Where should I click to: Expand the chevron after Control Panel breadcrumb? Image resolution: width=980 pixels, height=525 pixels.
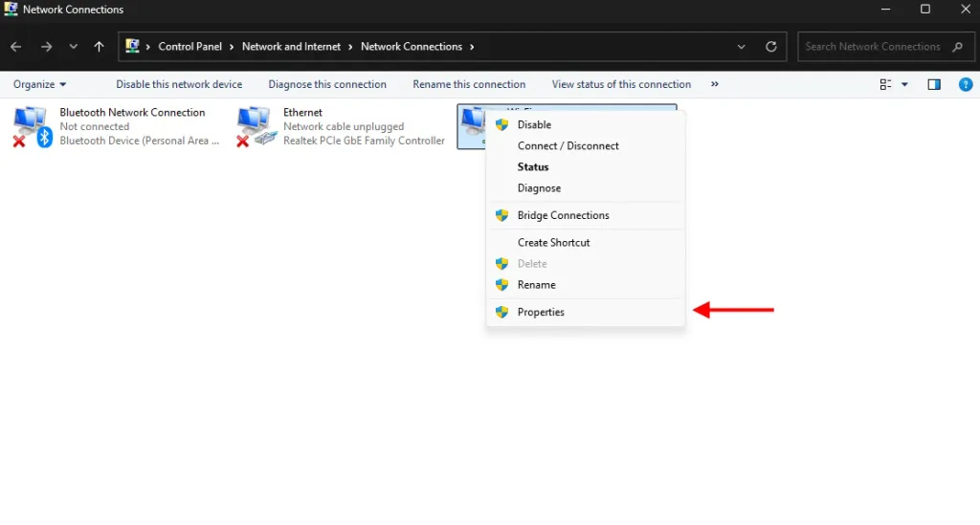232,47
